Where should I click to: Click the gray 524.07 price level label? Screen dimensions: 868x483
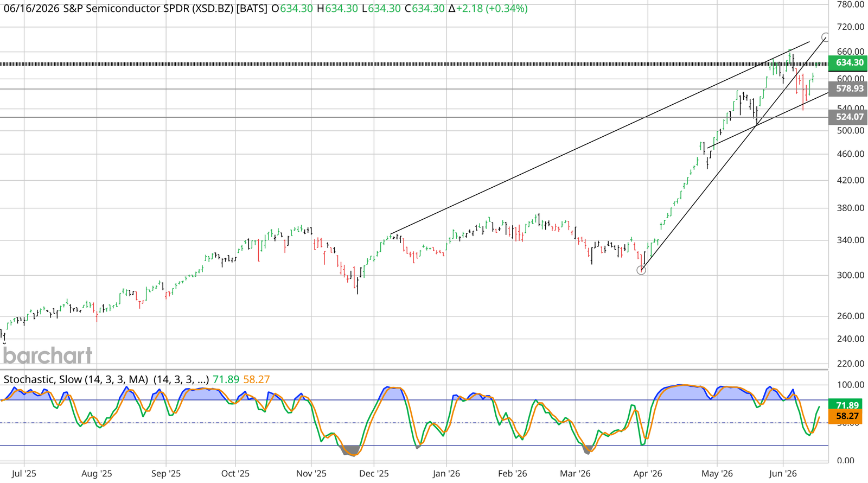[x=848, y=117]
